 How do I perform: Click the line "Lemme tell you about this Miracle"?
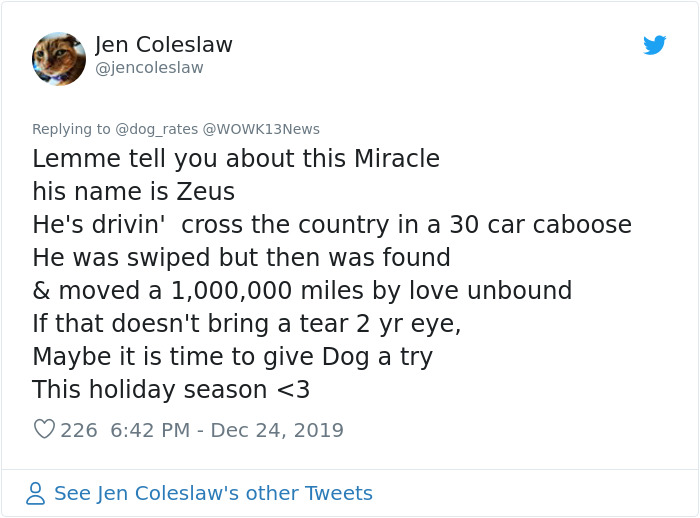[x=236, y=159]
